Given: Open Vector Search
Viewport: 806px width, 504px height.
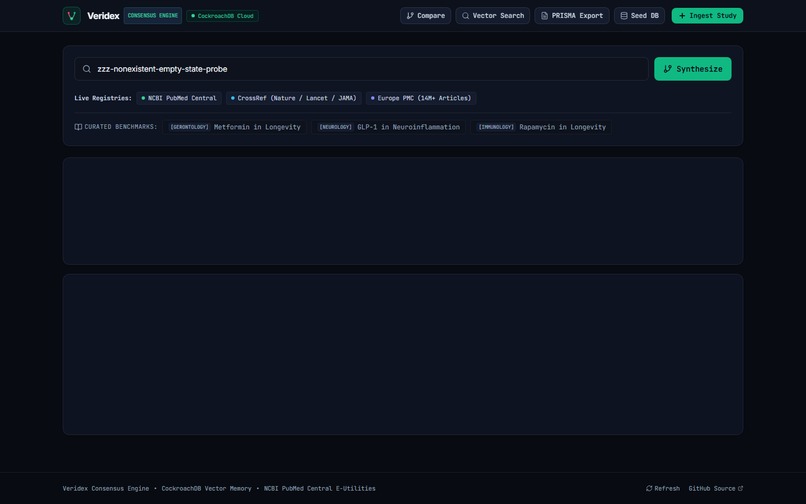Looking at the screenshot, I should 492,15.
